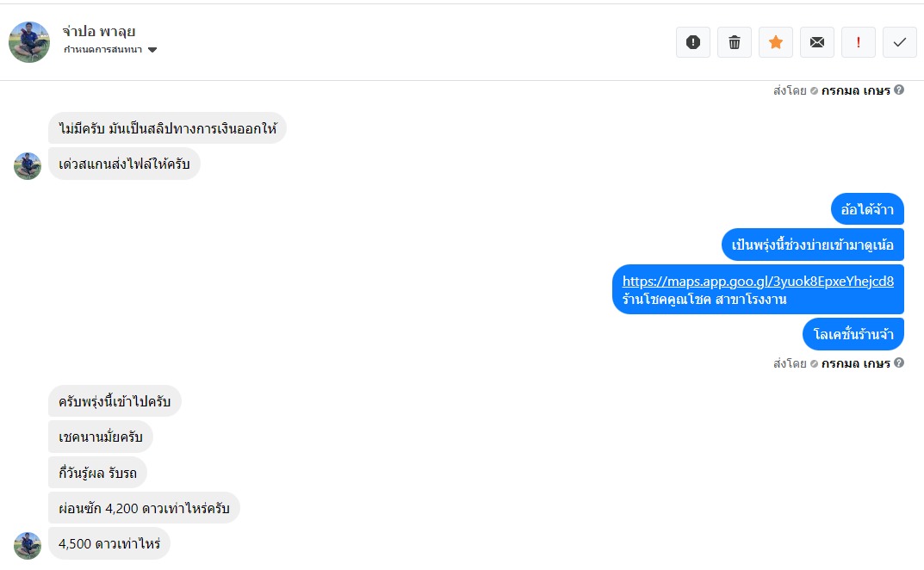Delete conversation with the trash icon
The image size is (924, 570).
[x=735, y=42]
